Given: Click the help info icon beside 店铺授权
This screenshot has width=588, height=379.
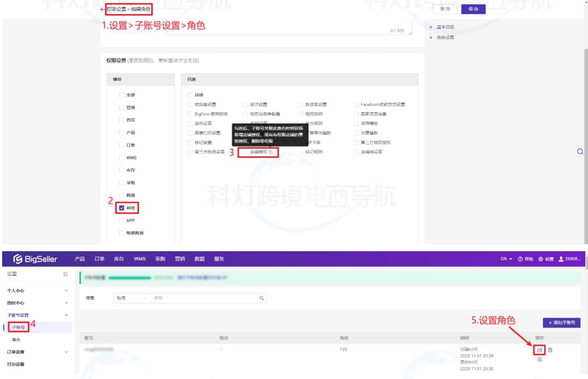Looking at the screenshot, I should 270,152.
